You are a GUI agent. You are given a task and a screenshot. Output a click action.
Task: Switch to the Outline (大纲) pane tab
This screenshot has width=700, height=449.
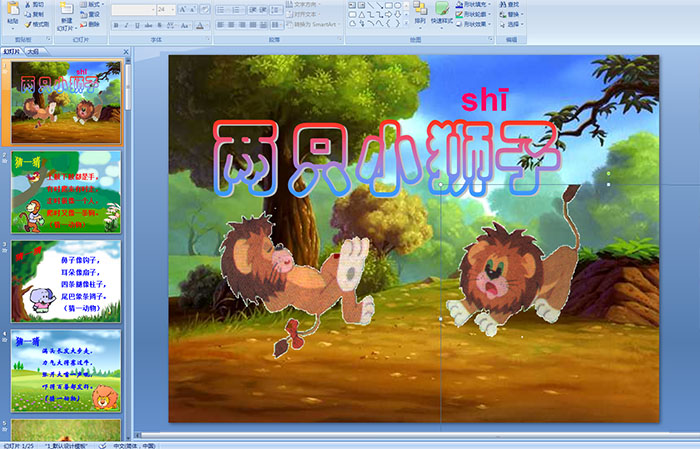pyautogui.click(x=33, y=52)
